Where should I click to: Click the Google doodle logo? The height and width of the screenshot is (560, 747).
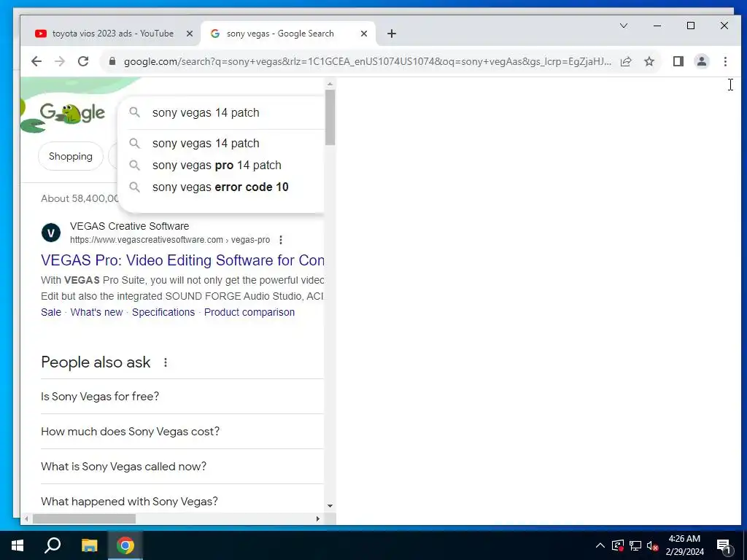(71, 113)
